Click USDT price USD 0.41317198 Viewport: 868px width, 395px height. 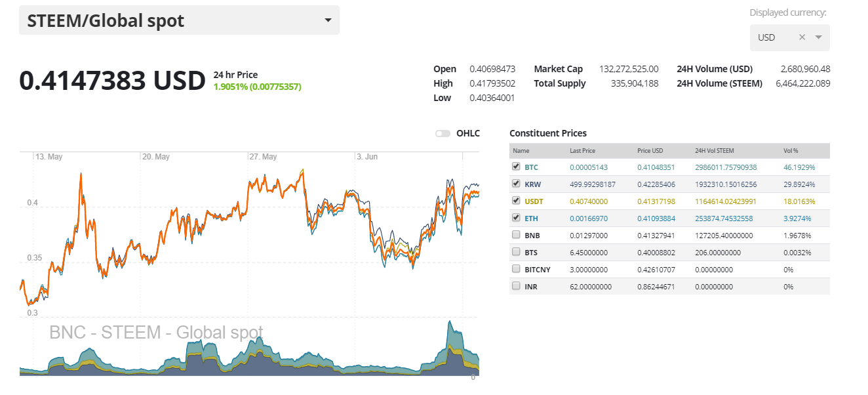pos(656,201)
